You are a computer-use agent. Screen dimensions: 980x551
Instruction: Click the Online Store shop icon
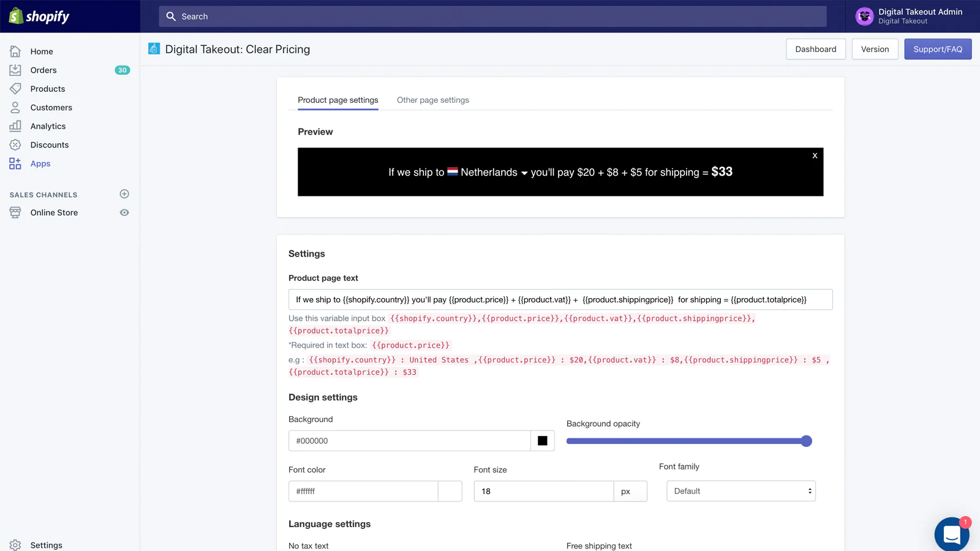coord(15,212)
